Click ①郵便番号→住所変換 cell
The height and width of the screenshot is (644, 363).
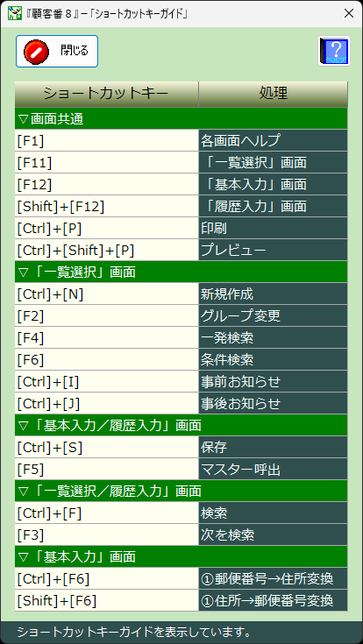274,578
